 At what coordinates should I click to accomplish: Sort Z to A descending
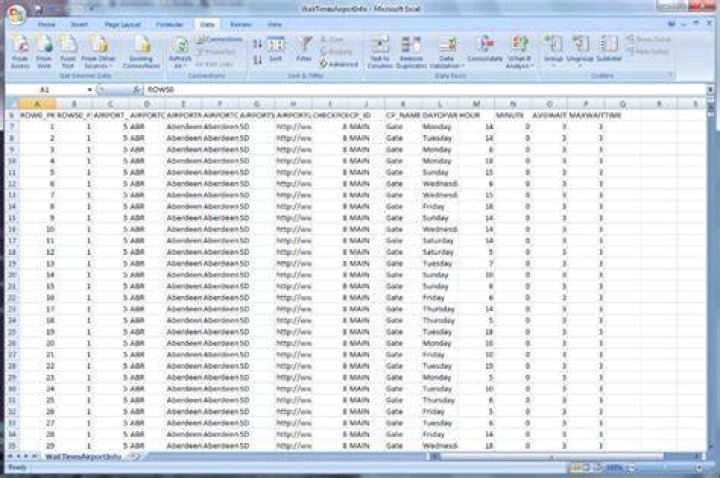[258, 60]
